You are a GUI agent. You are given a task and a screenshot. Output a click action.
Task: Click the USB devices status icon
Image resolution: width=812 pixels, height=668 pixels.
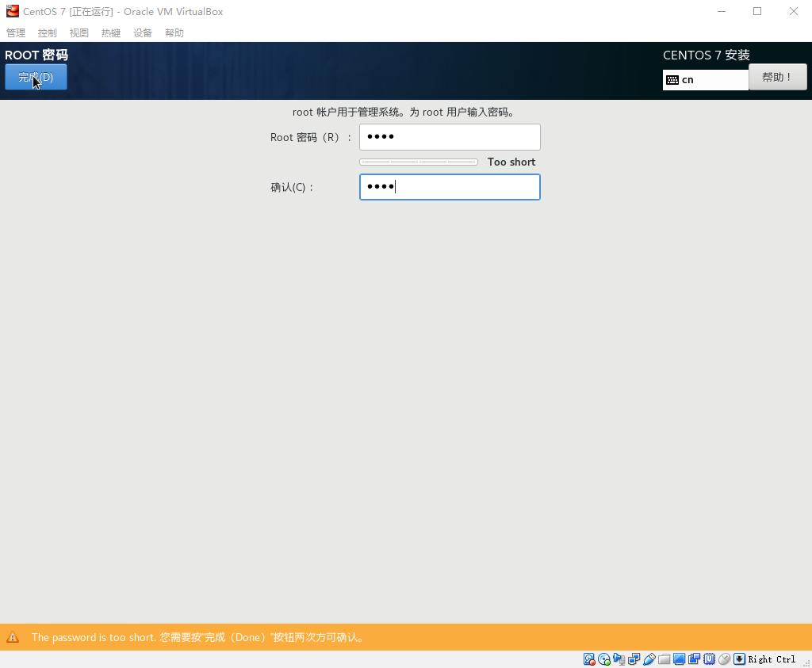tap(649, 659)
